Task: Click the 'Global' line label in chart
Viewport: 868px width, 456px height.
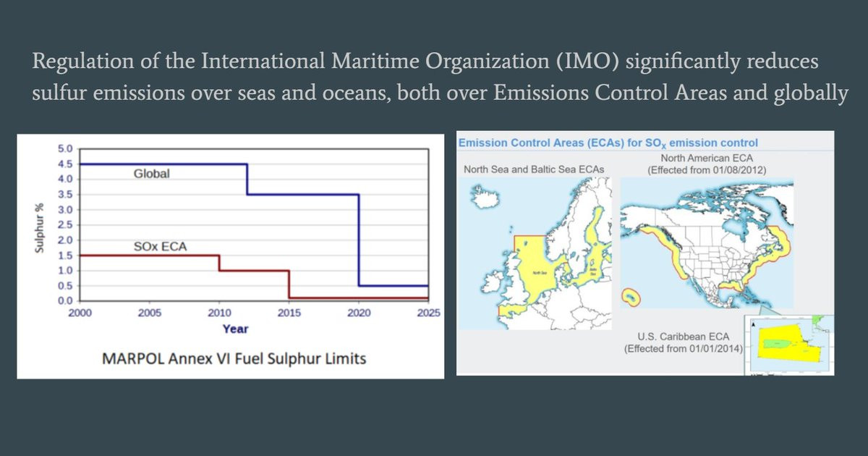Action: 152,174
